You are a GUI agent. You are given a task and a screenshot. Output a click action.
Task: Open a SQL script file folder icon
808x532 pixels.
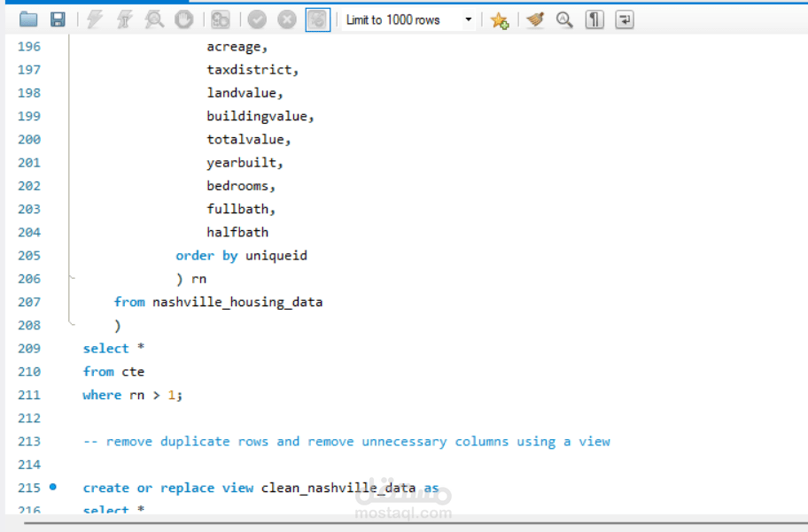(x=28, y=20)
